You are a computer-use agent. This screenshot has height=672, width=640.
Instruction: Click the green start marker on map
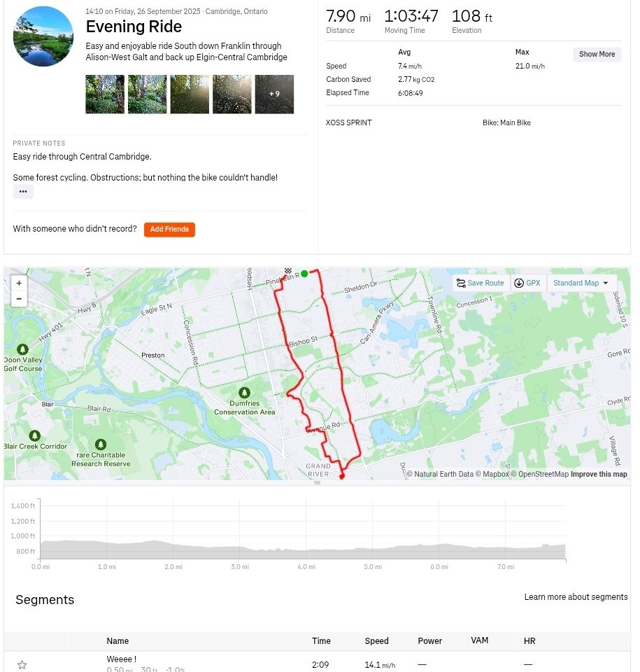click(304, 274)
